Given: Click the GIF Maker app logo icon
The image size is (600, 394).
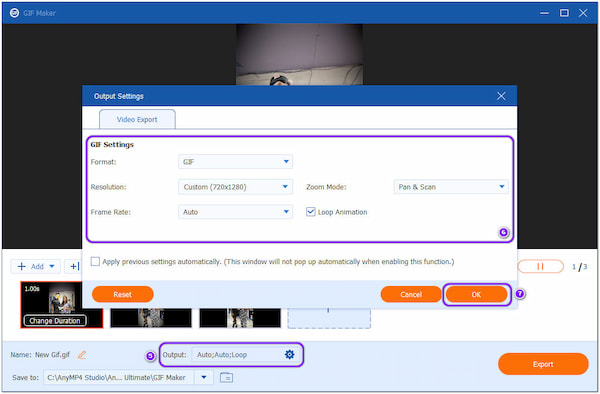Looking at the screenshot, I should [14, 13].
